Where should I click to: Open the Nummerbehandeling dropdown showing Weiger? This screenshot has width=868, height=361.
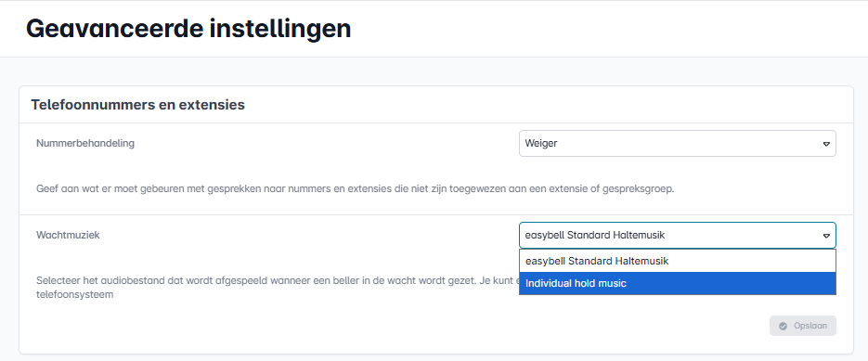[x=677, y=144]
